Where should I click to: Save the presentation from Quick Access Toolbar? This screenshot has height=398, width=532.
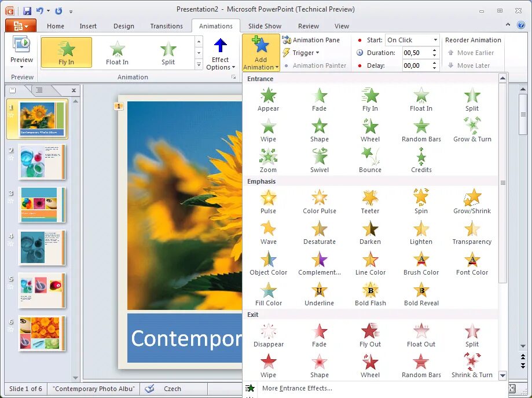point(27,11)
